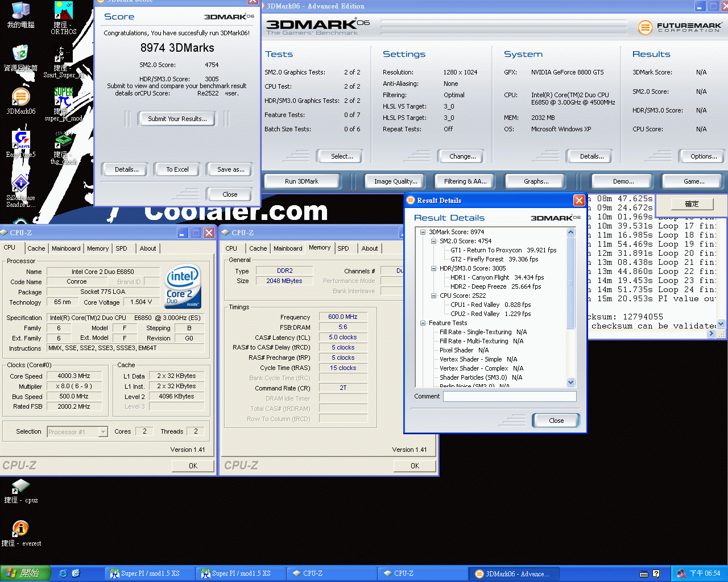Screen dimensions: 728x582
Task: Collapse the Feature Tests tree node
Action: click(423, 323)
